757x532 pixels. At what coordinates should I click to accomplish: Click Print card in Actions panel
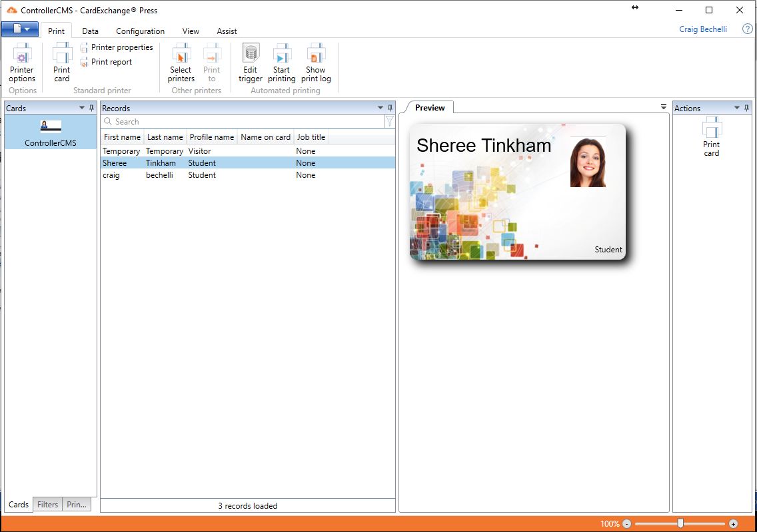coord(711,137)
